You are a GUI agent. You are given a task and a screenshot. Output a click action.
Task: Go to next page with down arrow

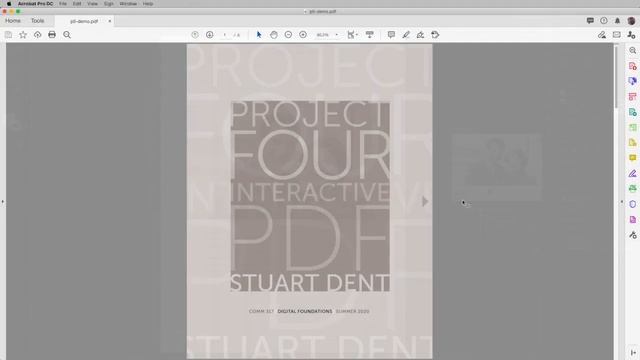point(209,35)
